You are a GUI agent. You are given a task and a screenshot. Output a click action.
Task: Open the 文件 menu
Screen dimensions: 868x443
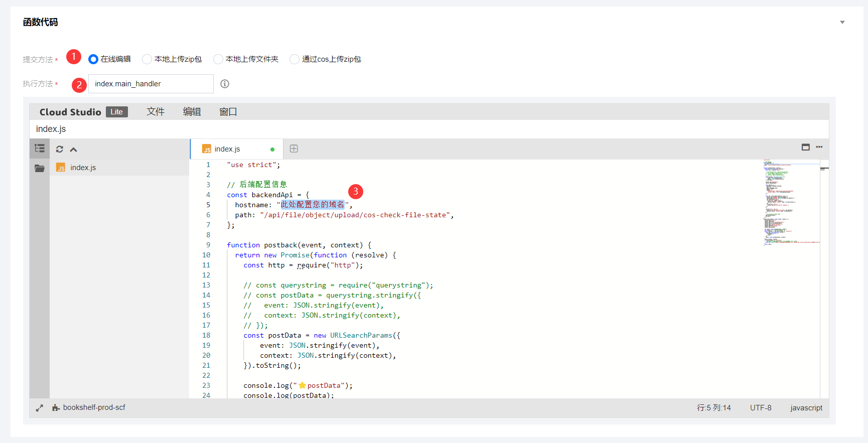click(155, 112)
